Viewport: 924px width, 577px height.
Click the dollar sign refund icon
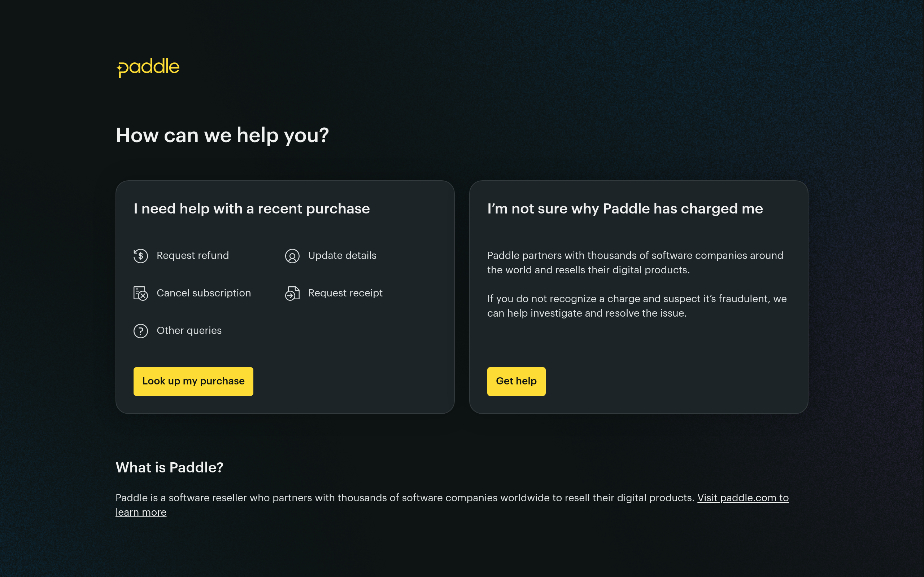click(140, 256)
